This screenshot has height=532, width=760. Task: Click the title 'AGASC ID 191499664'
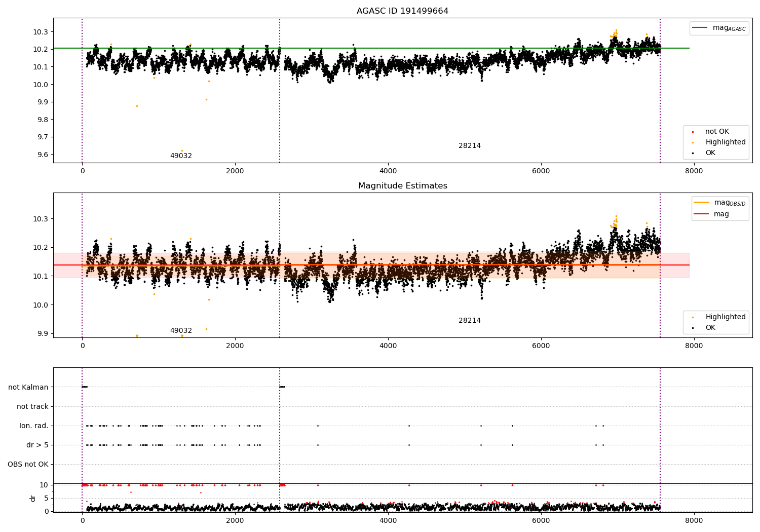click(402, 11)
